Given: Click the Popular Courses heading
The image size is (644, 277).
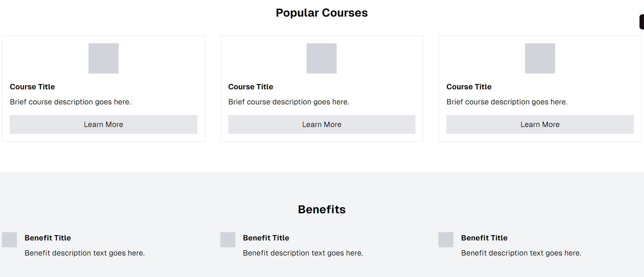Looking at the screenshot, I should coord(322,13).
